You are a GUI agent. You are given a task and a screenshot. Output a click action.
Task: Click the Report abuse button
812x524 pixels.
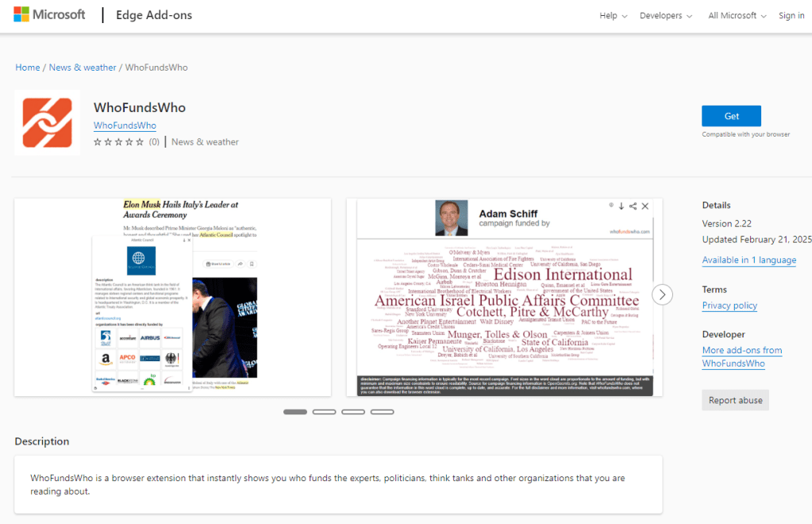tap(735, 400)
